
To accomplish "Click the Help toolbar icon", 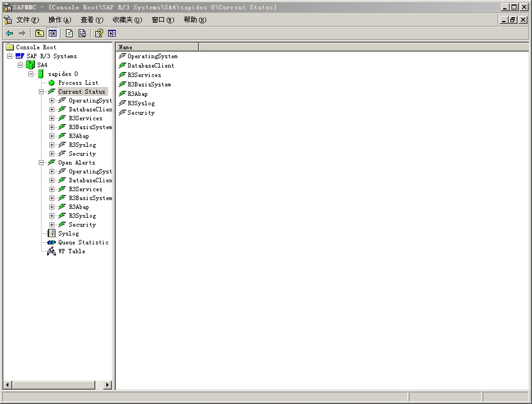I will tap(99, 33).
